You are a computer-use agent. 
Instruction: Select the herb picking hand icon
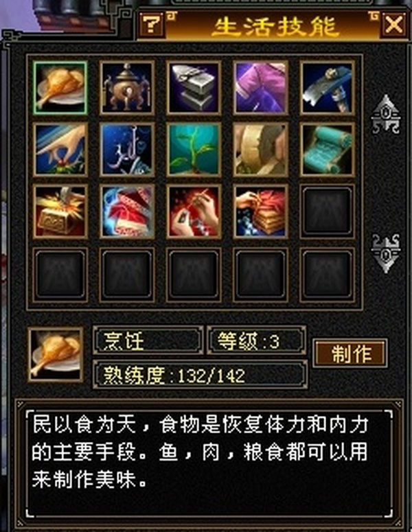(60, 150)
